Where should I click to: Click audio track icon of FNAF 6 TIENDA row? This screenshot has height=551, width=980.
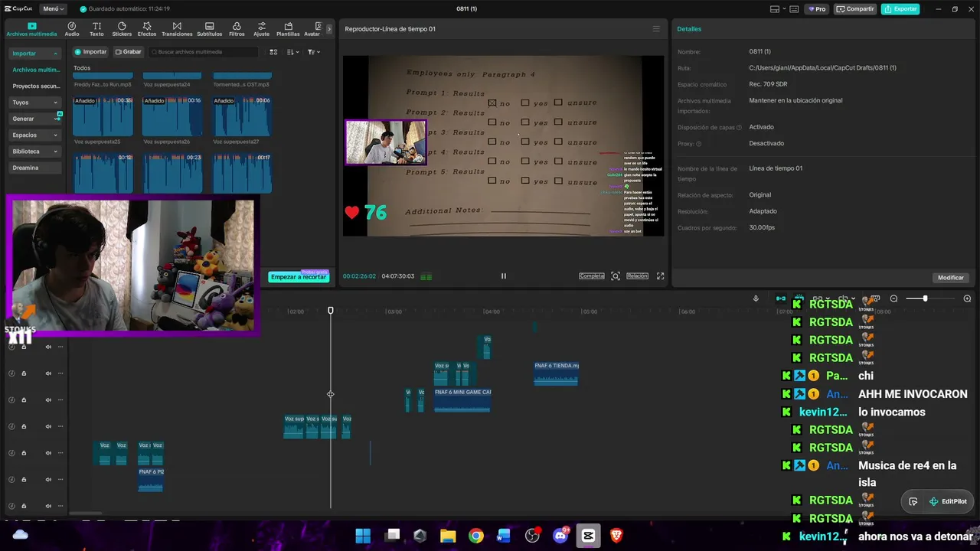(11, 373)
